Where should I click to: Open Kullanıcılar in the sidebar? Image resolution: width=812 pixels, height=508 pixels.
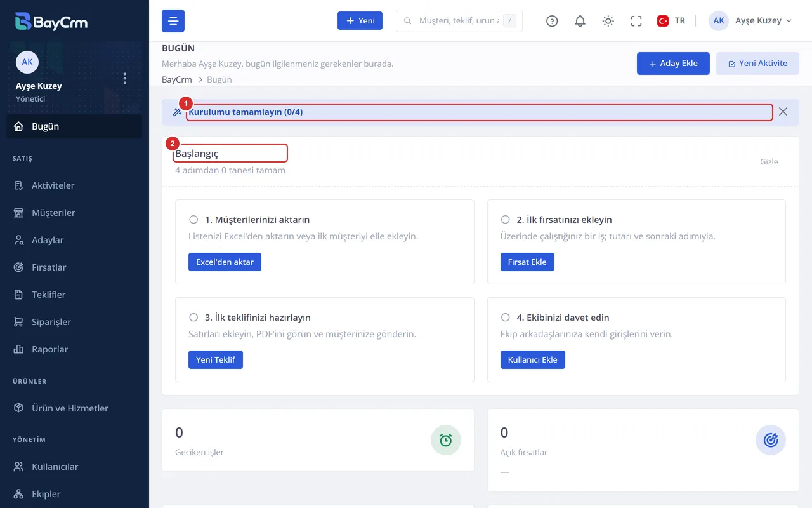[x=74, y=467]
